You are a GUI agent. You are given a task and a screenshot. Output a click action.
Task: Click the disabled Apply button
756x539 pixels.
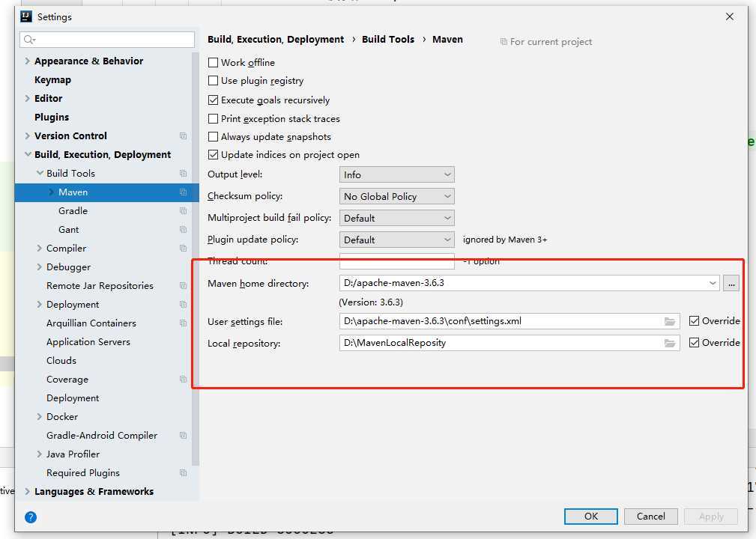(711, 517)
